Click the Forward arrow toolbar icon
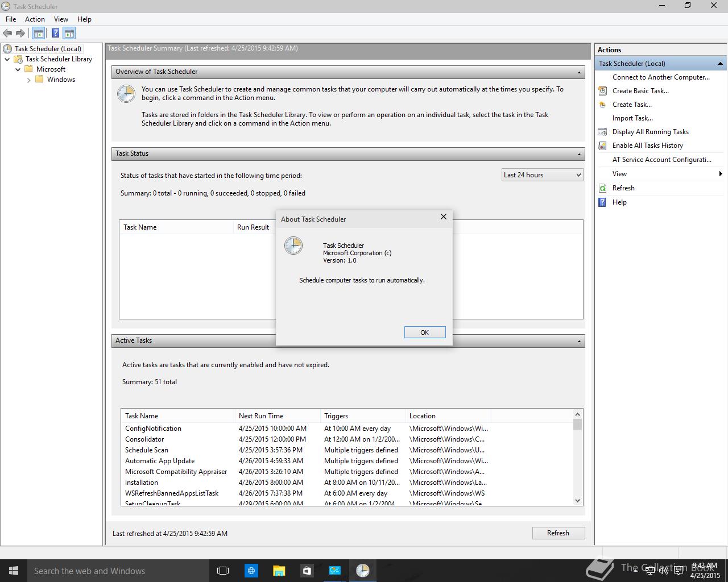 tap(20, 34)
